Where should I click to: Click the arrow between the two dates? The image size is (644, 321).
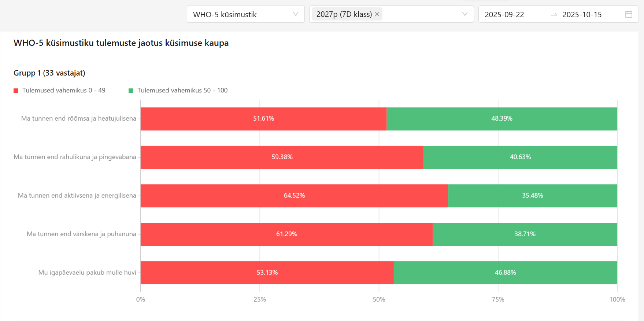click(554, 15)
